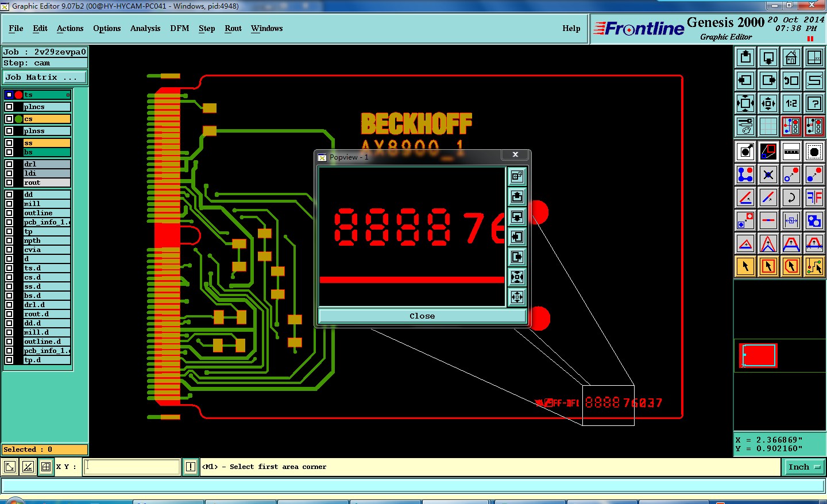Toggle the ss layer checkbox
The height and width of the screenshot is (504, 827).
point(9,143)
